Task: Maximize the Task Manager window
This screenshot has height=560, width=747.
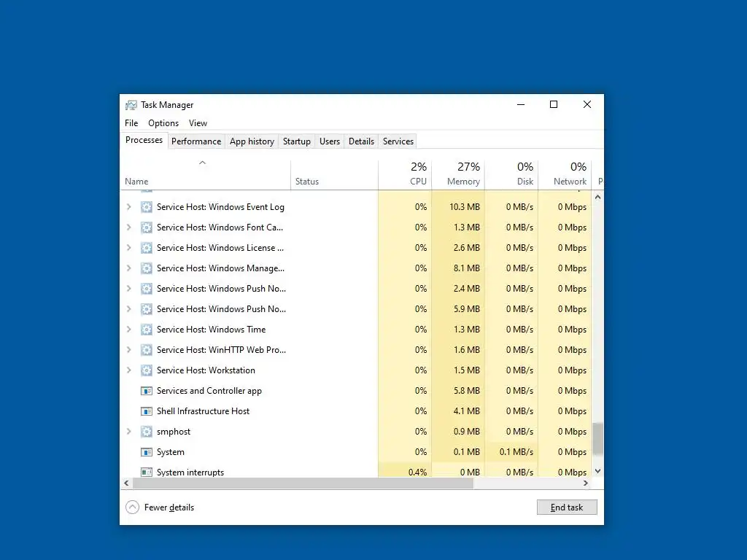Action: click(554, 105)
